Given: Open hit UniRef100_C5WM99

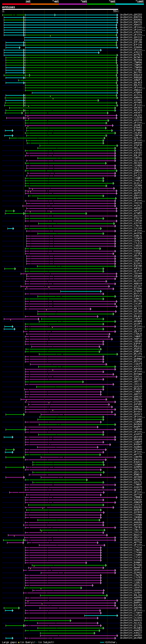Looking at the screenshot, I should point(131,67).
